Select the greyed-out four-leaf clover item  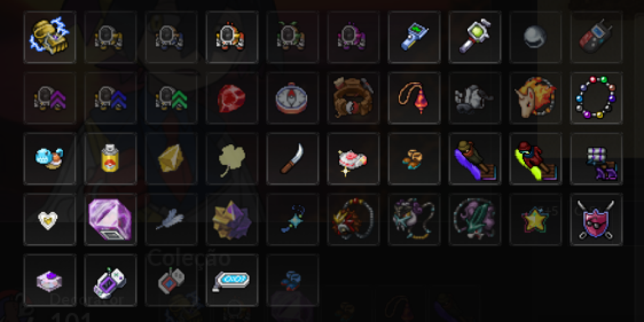click(232, 159)
